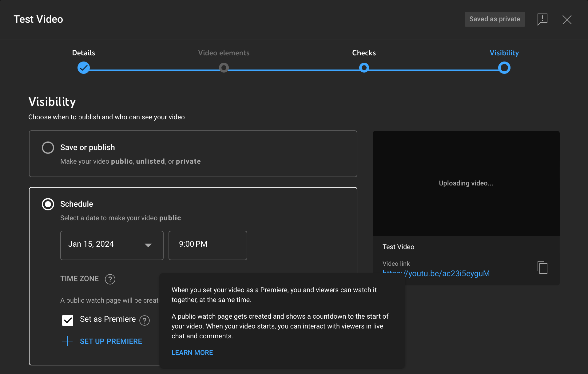
Task: Click the Details step completed checkmark icon
Action: [x=83, y=68]
